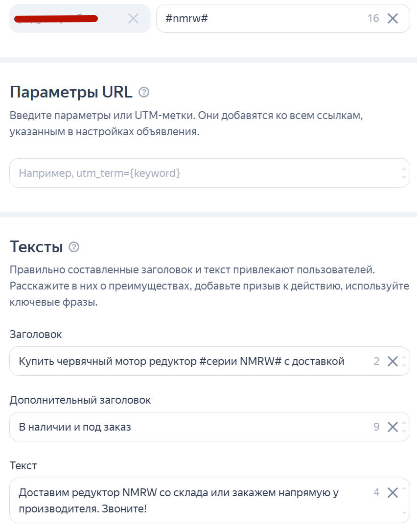
Task: Clear the redacted field using its X icon
Action: coord(133,19)
